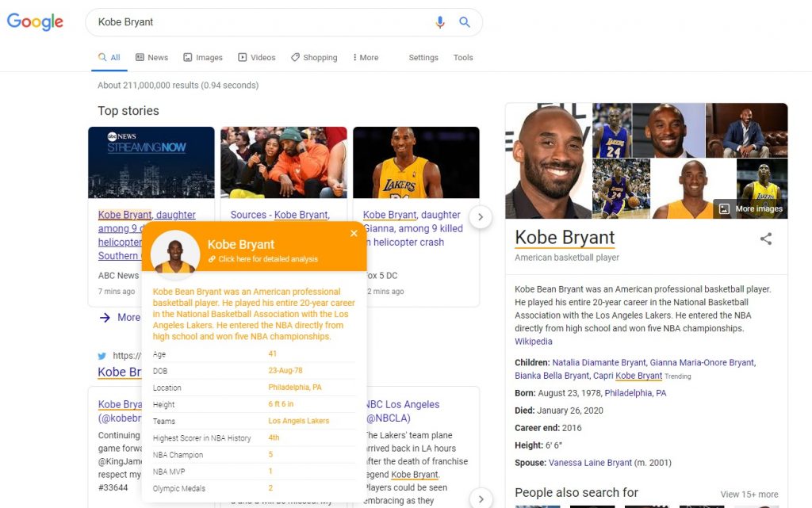Open the ABC News Streaming Now thumbnail
Viewport: 812px width, 508px height.
coord(151,162)
